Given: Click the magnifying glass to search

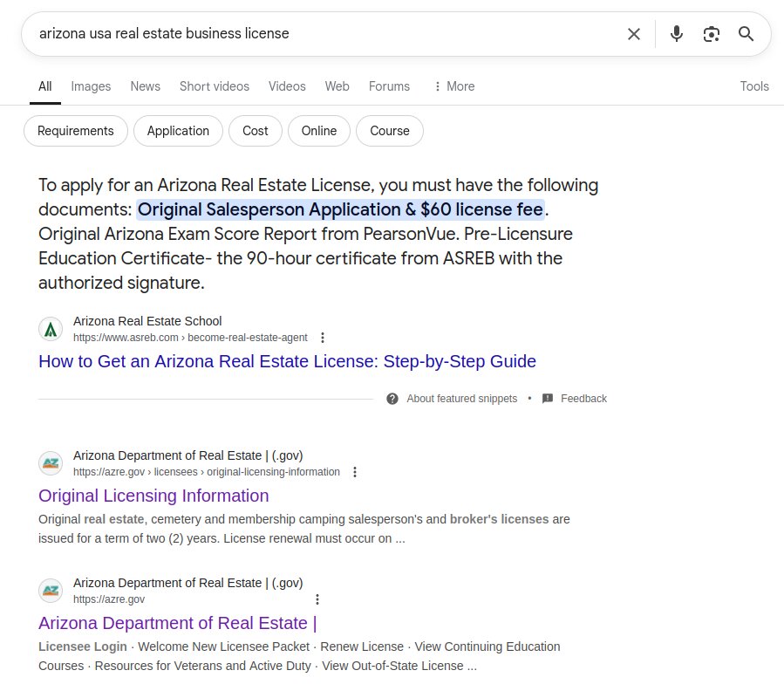Looking at the screenshot, I should pos(747,34).
